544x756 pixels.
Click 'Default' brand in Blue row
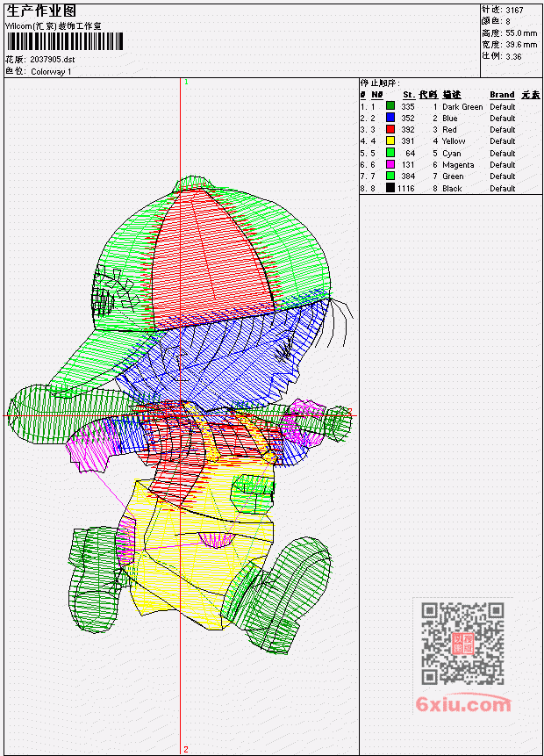pos(503,119)
